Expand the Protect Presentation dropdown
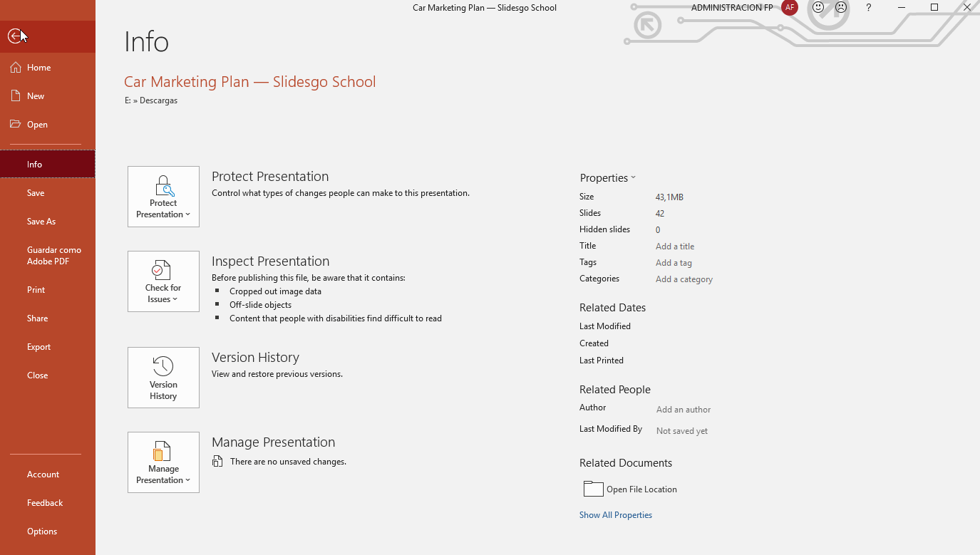Screen dimensions: 980x555 point(163,197)
